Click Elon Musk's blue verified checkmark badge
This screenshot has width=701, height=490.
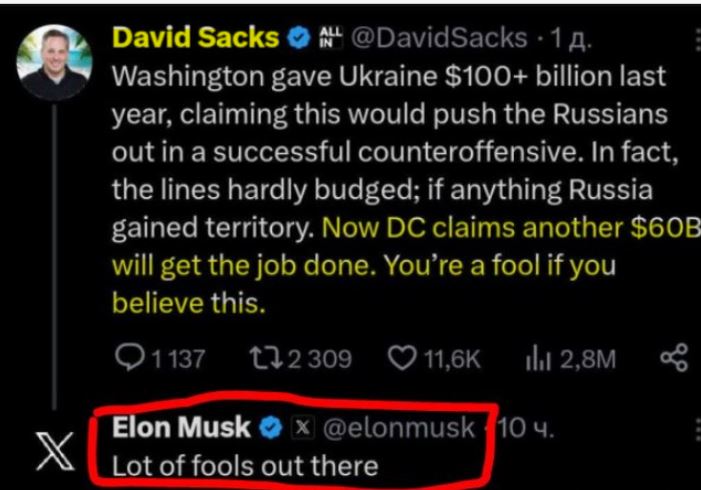(271, 428)
